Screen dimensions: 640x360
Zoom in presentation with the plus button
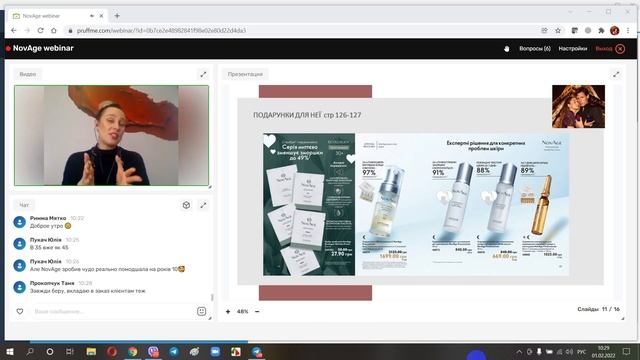tap(228, 311)
